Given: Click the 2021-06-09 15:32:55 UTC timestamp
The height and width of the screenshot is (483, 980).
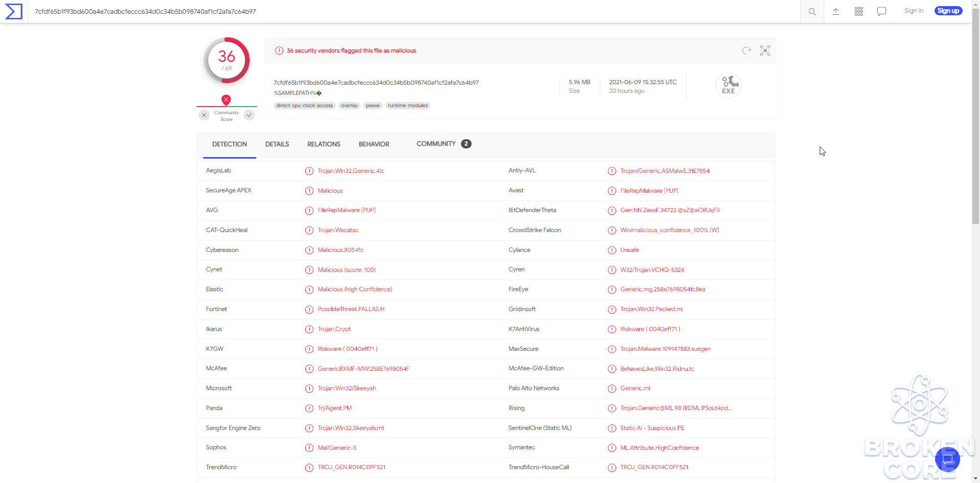Looking at the screenshot, I should point(643,82).
